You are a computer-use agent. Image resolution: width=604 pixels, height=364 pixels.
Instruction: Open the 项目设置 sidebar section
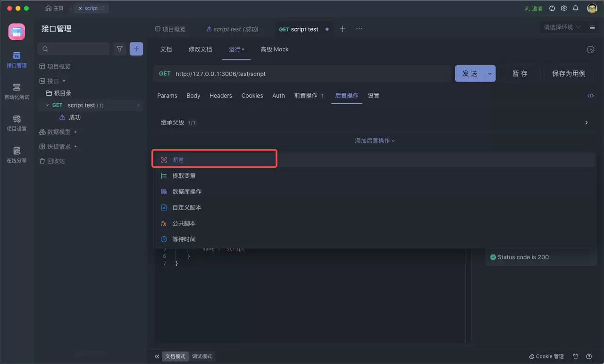(x=17, y=123)
